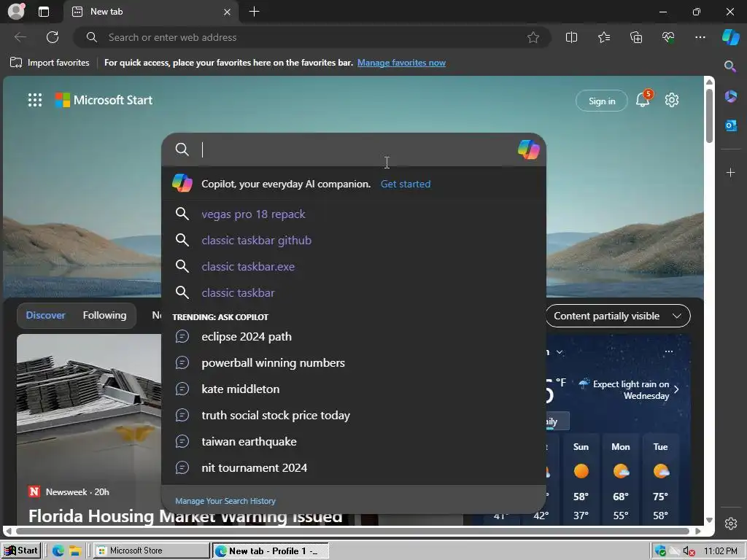
Task: Click the Mon forecast column
Action: click(x=620, y=480)
